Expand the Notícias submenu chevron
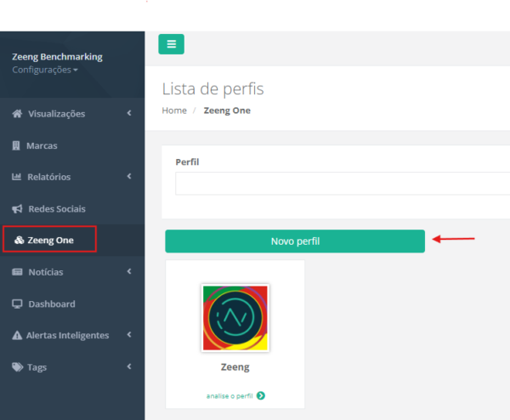This screenshot has height=420, width=510. pyautogui.click(x=129, y=272)
